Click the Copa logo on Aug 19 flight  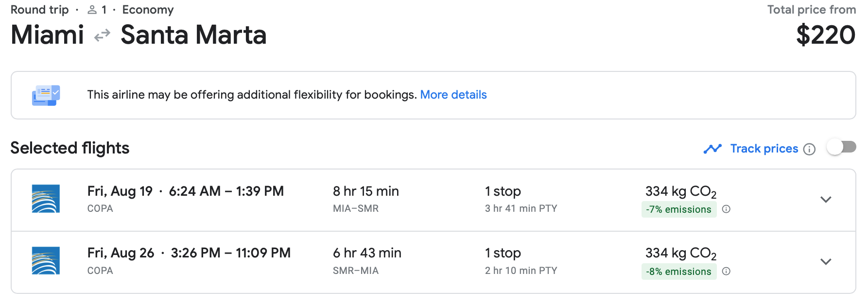[46, 199]
